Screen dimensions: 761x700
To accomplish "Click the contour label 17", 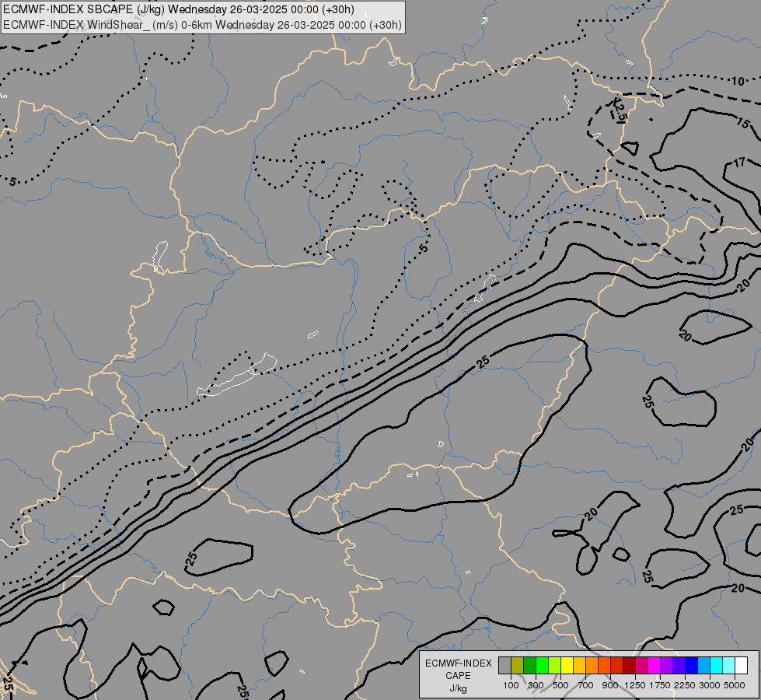I will click(738, 163).
